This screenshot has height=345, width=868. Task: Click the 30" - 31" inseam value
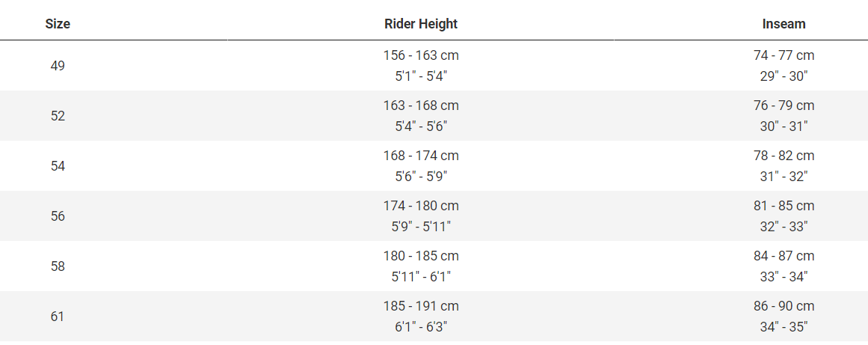[784, 126]
